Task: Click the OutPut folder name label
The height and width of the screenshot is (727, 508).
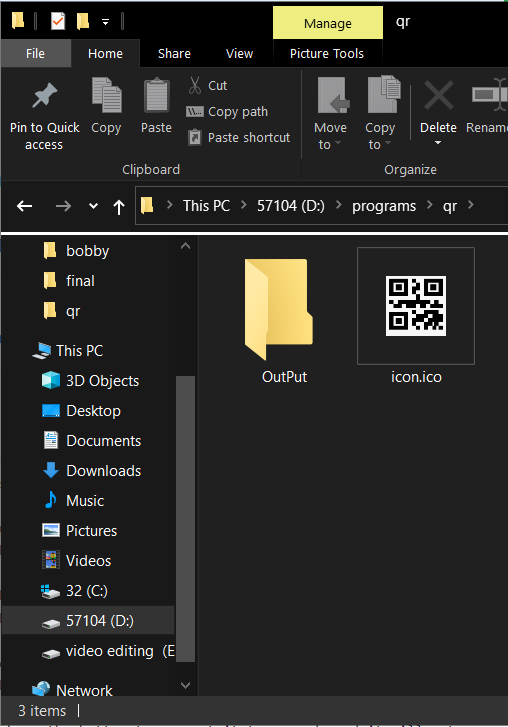Action: (x=284, y=377)
